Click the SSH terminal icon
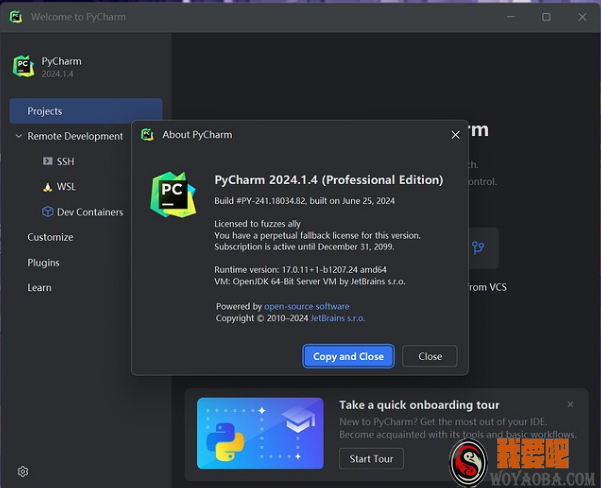601x488 pixels. (47, 161)
